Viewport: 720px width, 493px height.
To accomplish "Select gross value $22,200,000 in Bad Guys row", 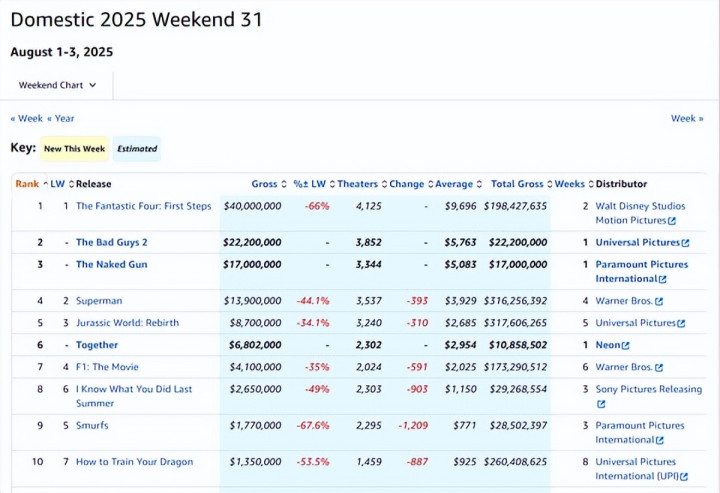I will 252,242.
